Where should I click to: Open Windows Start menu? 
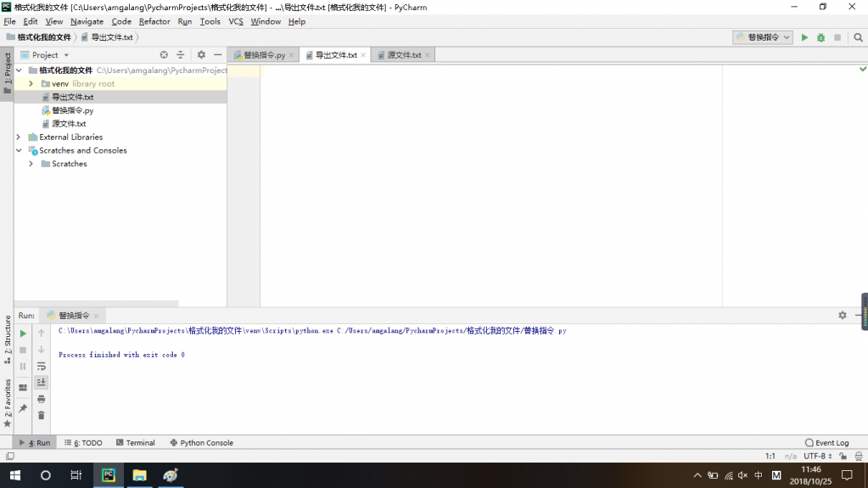pyautogui.click(x=15, y=475)
